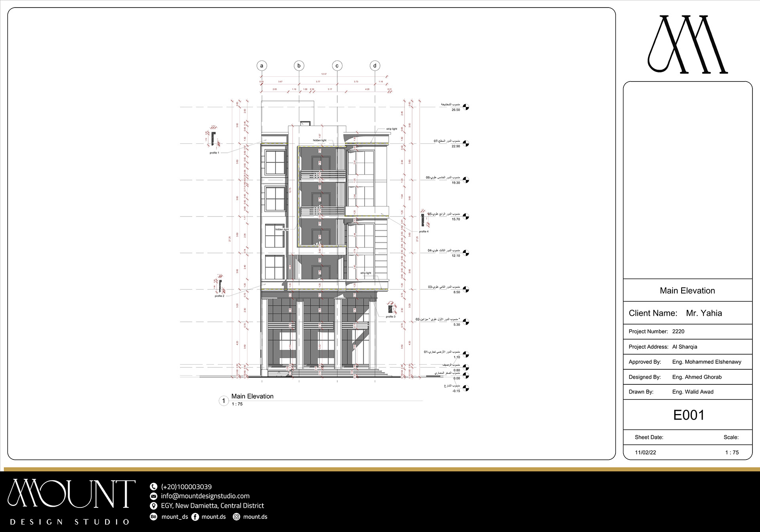This screenshot has width=760, height=532.
Task: Click the info@mountdesignstudio.com email address
Action: click(x=205, y=496)
